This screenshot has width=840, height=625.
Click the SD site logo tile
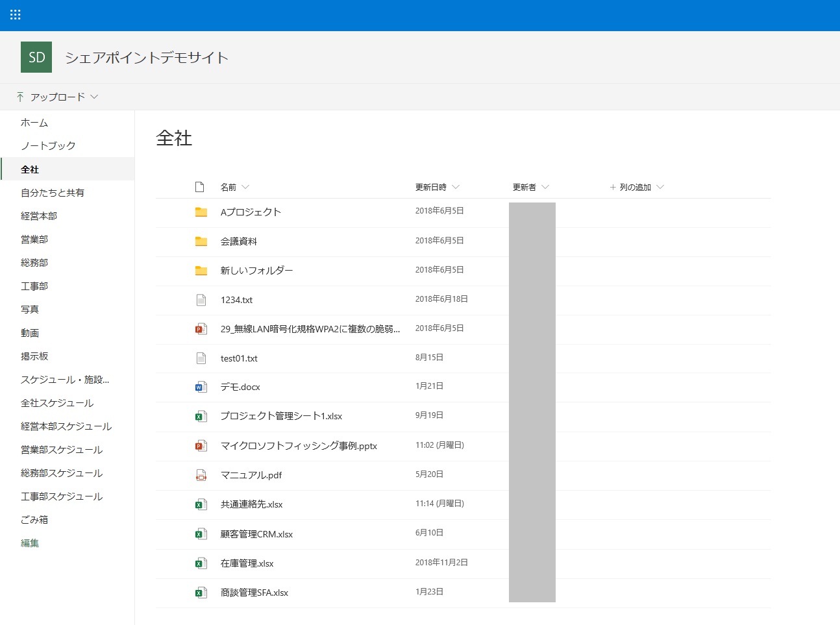36,57
